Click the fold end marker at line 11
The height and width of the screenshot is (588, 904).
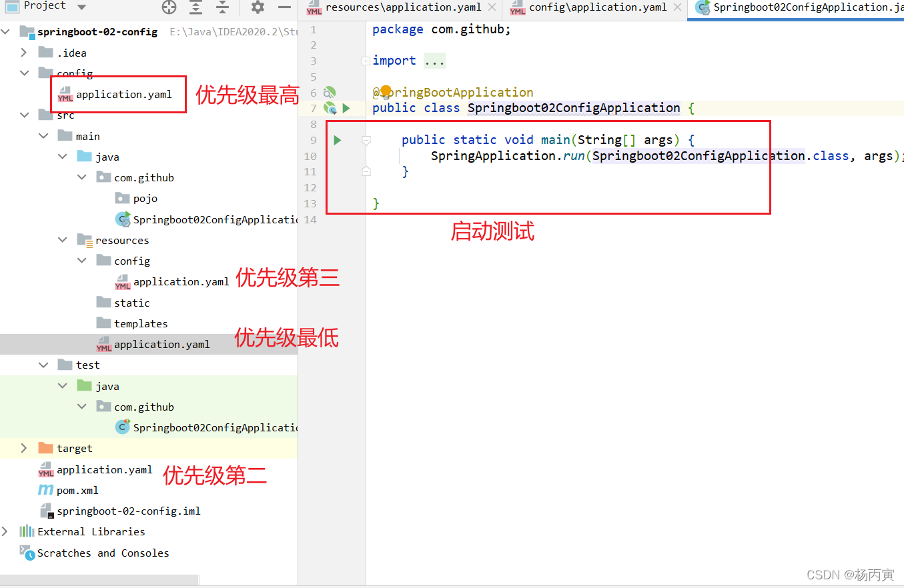366,171
